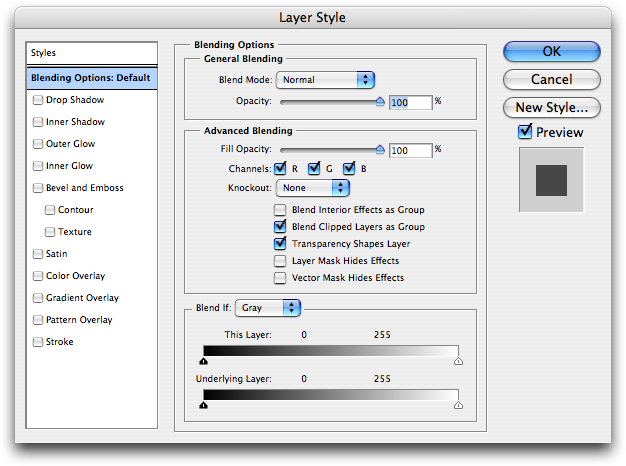Viewport: 626px width, 466px height.
Task: Click This Layer white point slider
Action: pyautogui.click(x=458, y=361)
